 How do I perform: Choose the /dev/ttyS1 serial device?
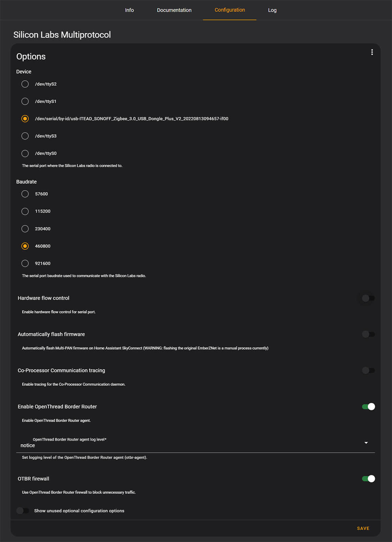pyautogui.click(x=25, y=101)
